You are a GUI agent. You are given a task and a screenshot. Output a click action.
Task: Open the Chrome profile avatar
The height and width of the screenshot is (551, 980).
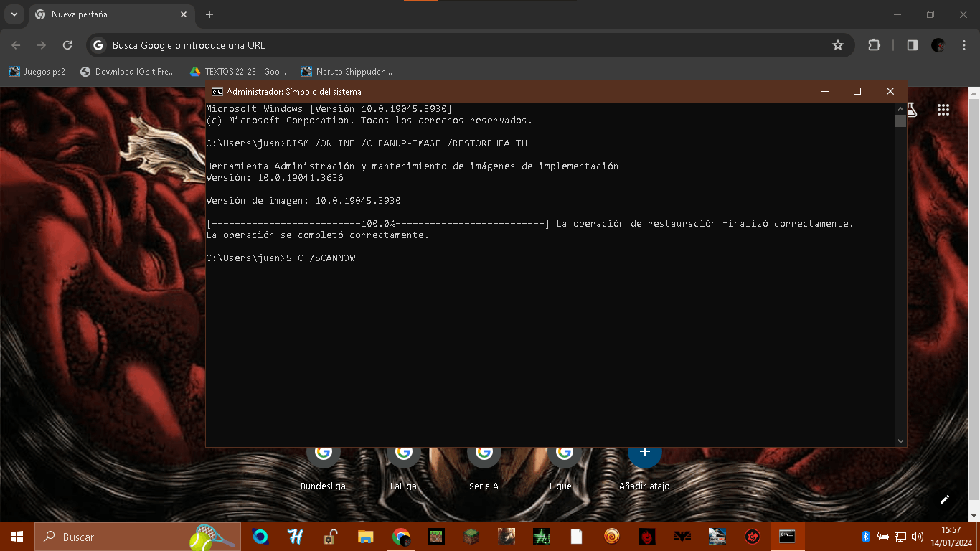pyautogui.click(x=938, y=45)
